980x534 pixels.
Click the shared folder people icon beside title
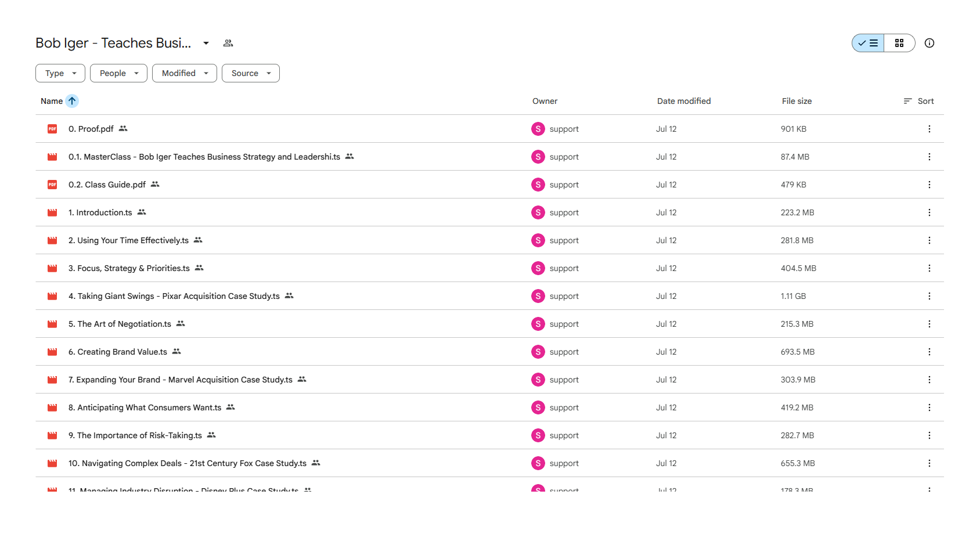228,43
